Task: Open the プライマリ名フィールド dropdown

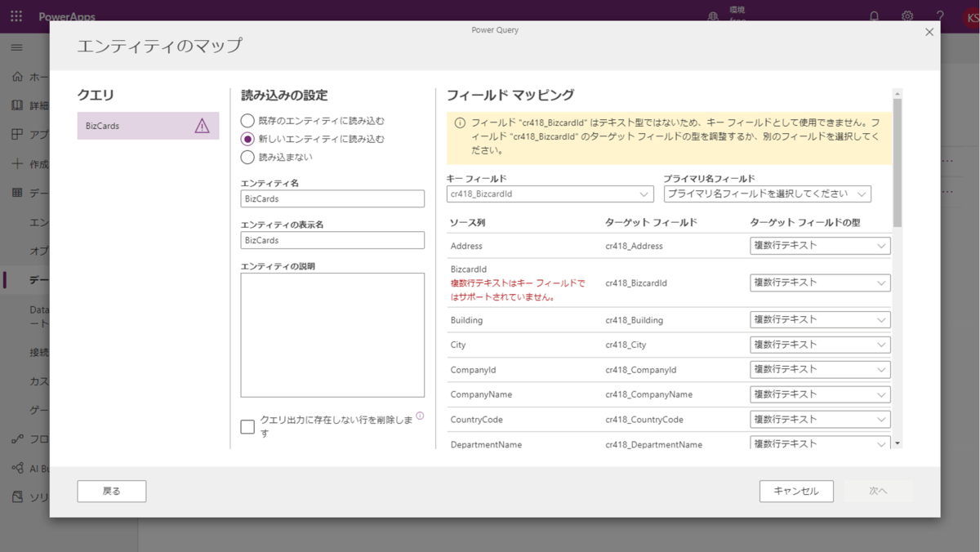Action: 767,194
